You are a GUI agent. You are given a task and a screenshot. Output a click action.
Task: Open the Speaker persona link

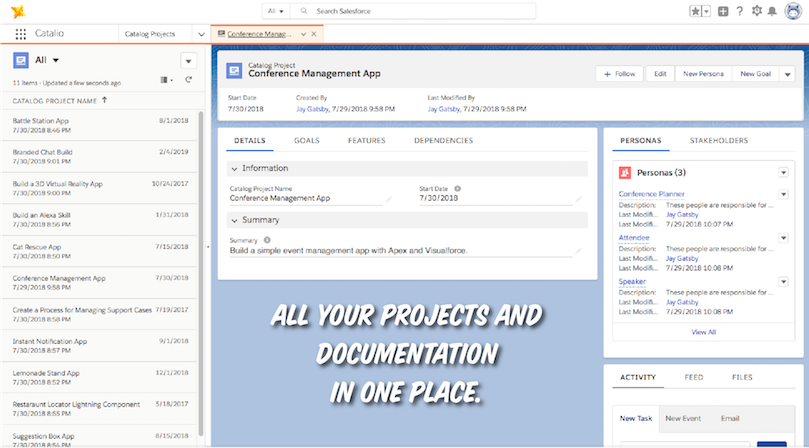coord(632,281)
